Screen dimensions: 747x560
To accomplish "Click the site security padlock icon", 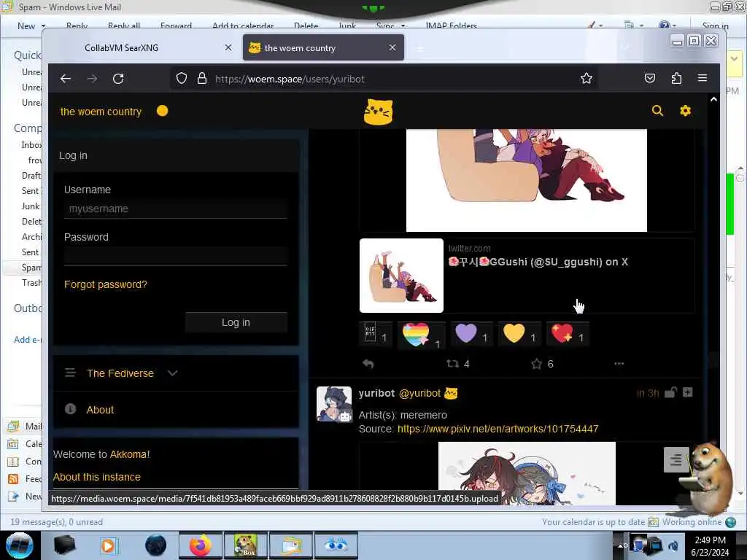I will coord(202,78).
